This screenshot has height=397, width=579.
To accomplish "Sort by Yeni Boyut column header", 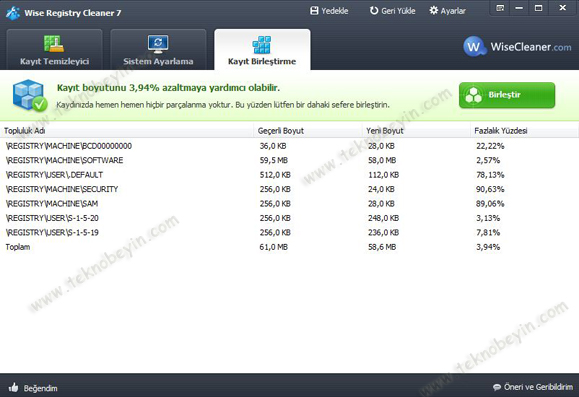I will (416, 131).
